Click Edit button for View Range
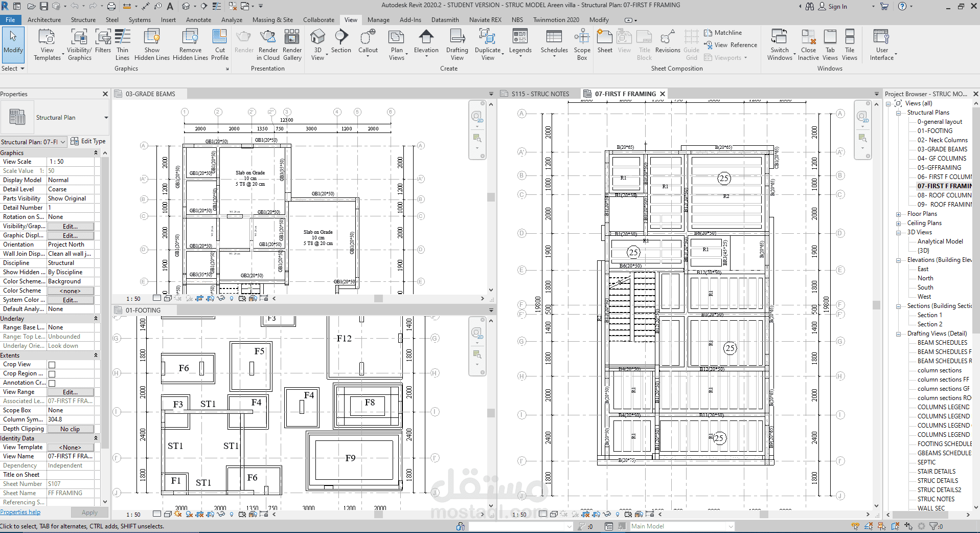This screenshot has height=533, width=980. coord(71,392)
